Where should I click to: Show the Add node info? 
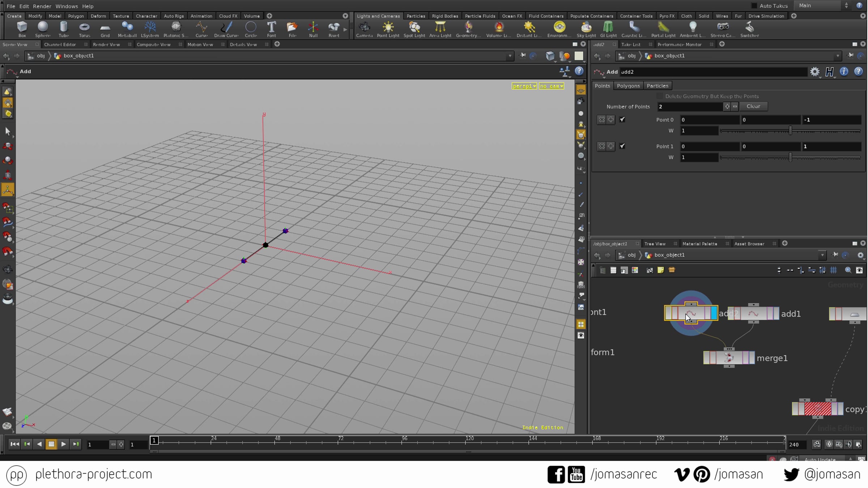[844, 72]
